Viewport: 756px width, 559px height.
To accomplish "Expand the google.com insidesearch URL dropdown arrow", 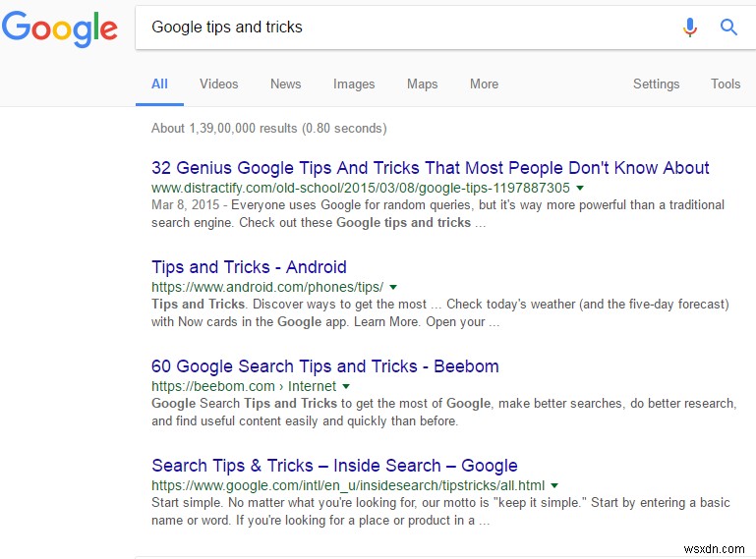I will pos(554,485).
